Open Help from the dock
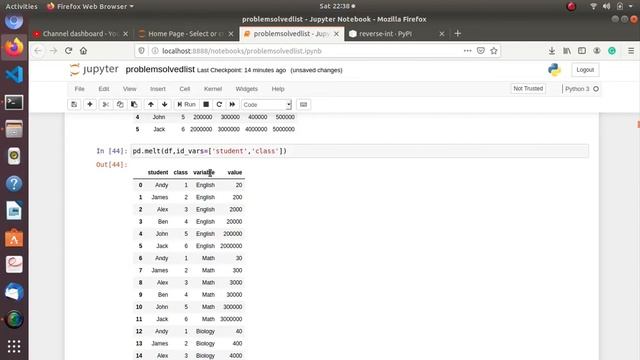The width and height of the screenshot is (640, 360). tap(14, 184)
